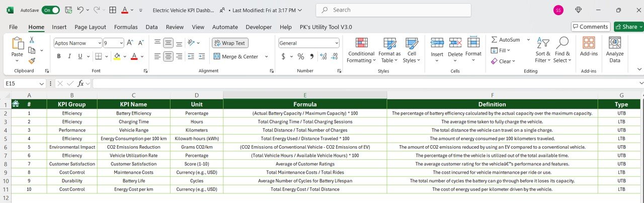The width and height of the screenshot is (644, 203).
Task: Click in the Search box
Action: point(393,10)
